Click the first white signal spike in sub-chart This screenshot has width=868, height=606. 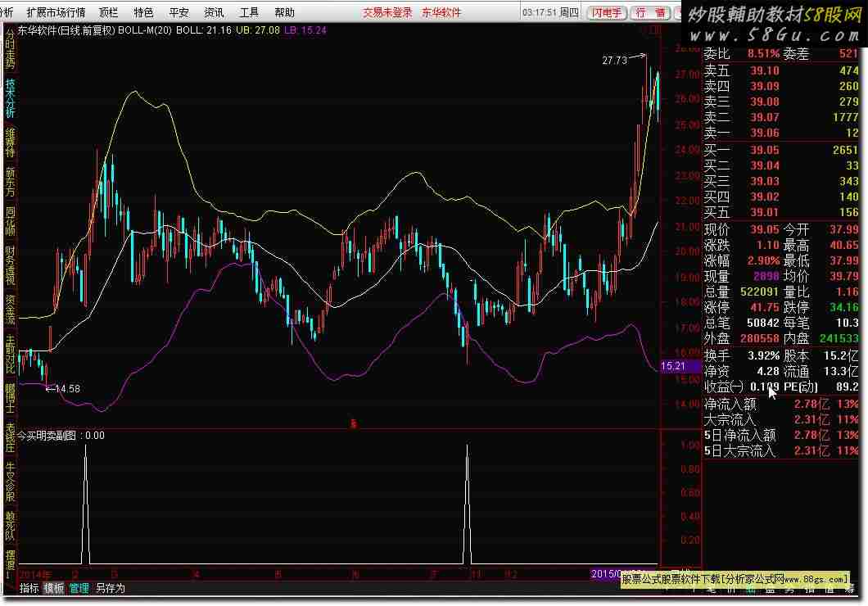[85, 504]
